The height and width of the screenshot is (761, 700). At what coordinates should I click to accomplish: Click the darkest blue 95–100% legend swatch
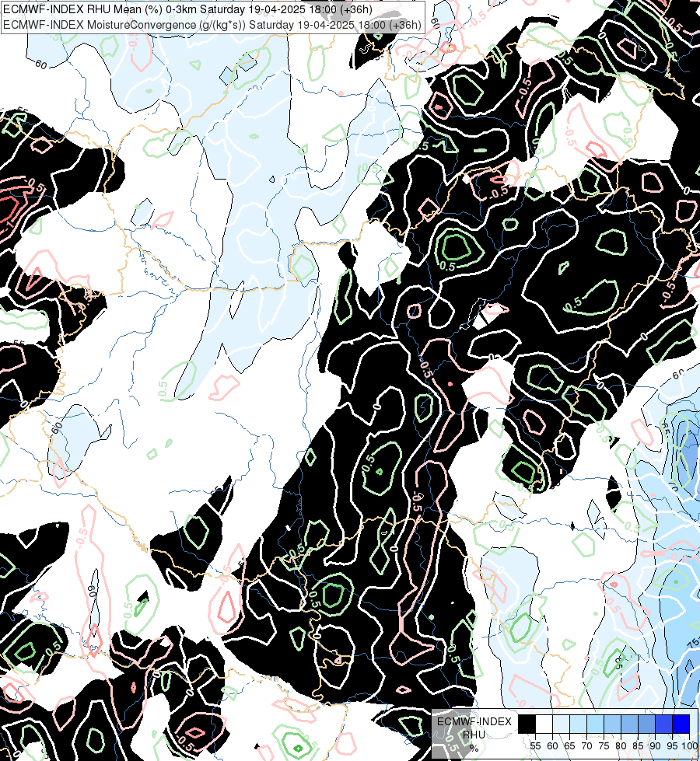coord(681,724)
